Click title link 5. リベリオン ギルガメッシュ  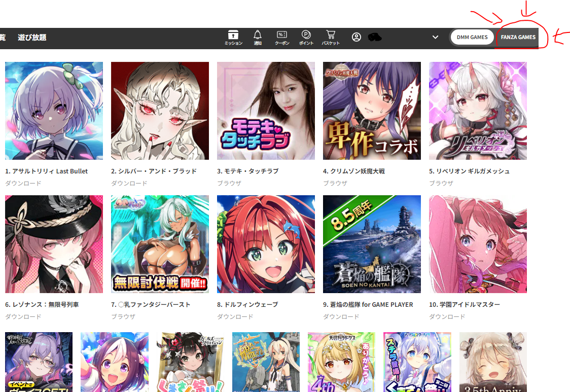point(469,171)
